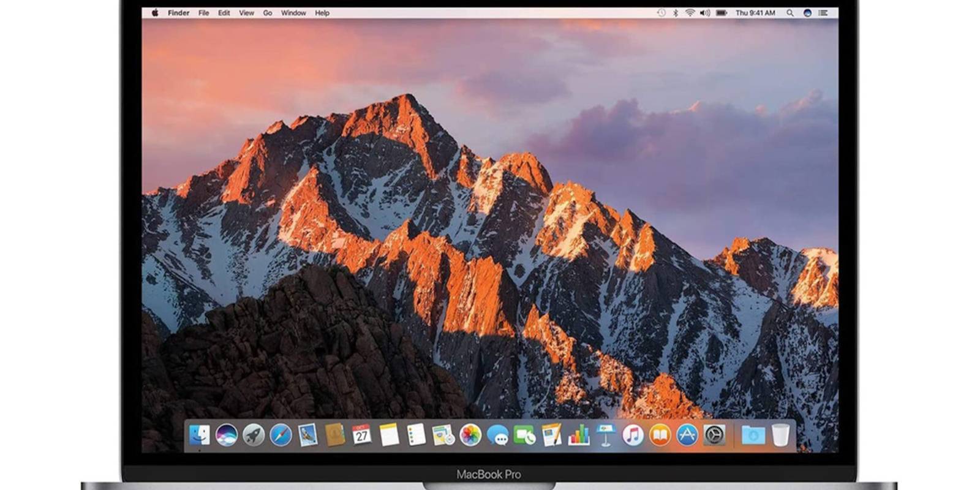The width and height of the screenshot is (980, 490).
Task: Open Safari from the dock
Action: pos(281,435)
